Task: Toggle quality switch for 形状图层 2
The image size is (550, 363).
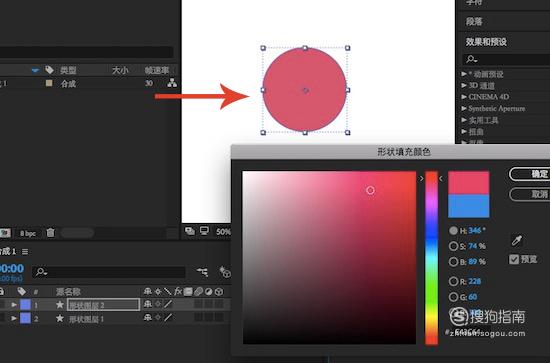Action: [x=168, y=304]
